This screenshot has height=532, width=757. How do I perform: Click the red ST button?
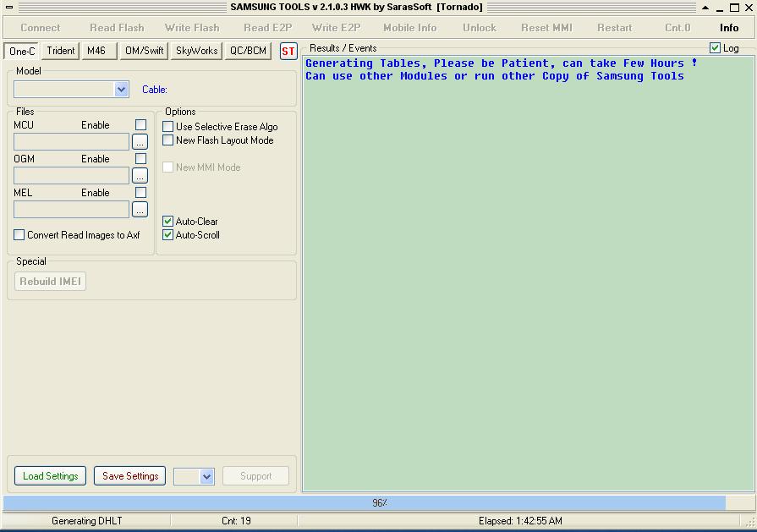coord(288,52)
